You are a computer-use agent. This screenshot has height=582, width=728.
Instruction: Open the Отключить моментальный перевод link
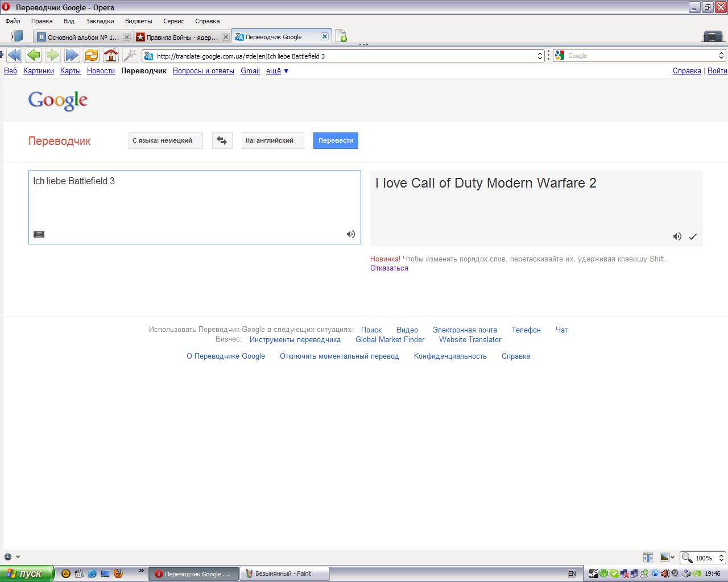[339, 356]
